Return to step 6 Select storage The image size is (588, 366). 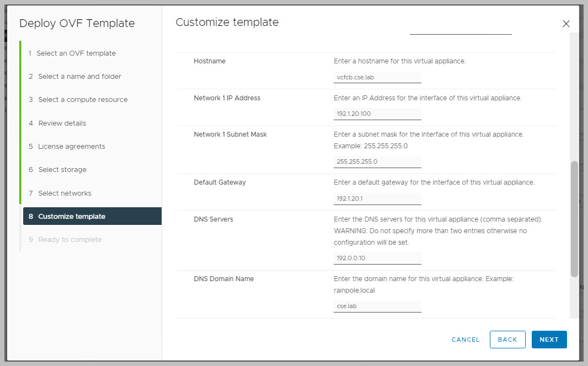62,170
